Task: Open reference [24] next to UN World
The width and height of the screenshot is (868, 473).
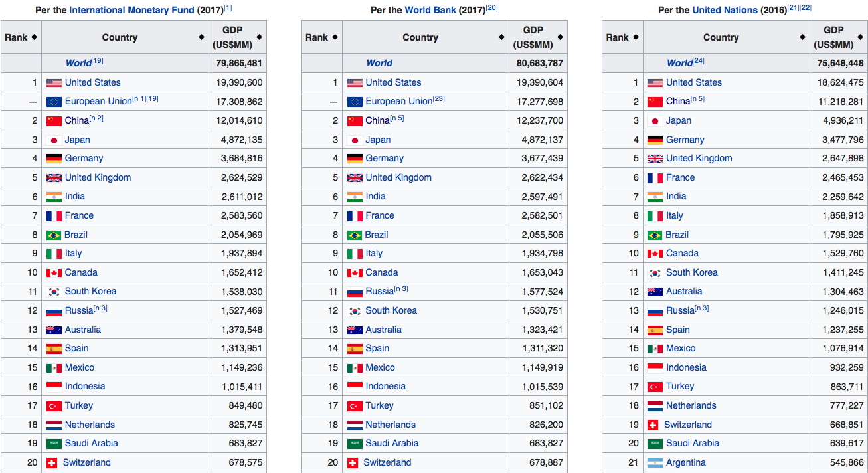Action: click(x=699, y=61)
